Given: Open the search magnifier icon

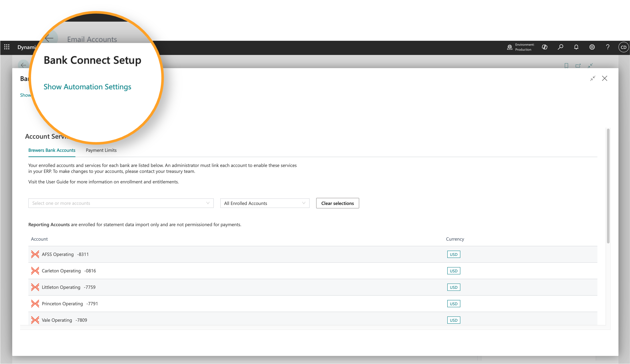Looking at the screenshot, I should coord(560,47).
